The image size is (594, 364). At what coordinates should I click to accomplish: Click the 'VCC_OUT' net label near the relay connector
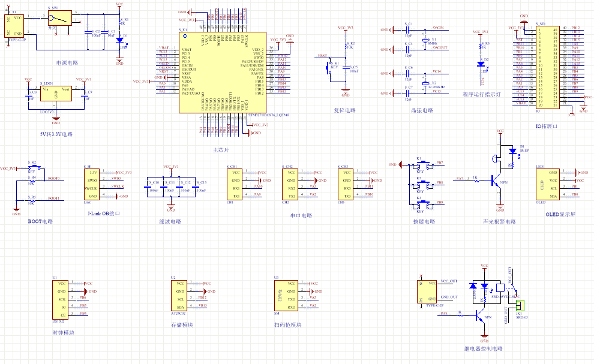[449, 281]
